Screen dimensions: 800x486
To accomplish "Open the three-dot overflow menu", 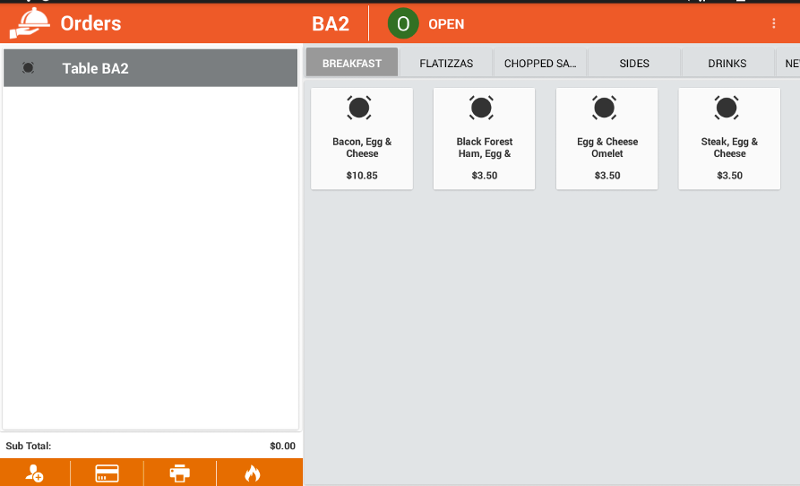I will pos(773,23).
